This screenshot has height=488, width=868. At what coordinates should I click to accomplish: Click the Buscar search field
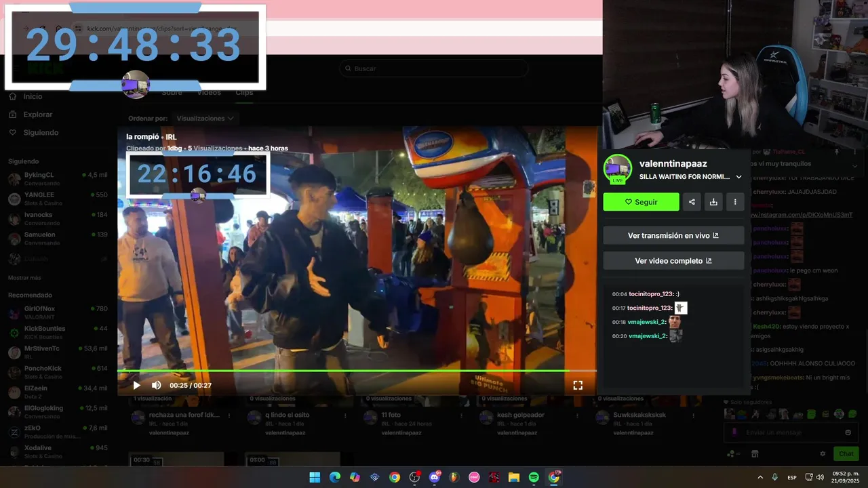point(434,68)
